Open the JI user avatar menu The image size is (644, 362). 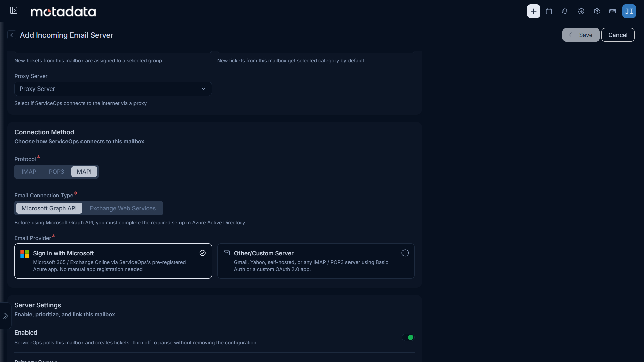pyautogui.click(x=629, y=11)
